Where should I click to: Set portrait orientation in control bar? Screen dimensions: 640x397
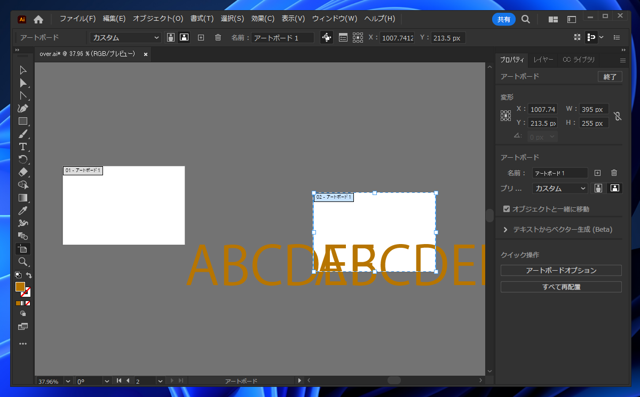[171, 38]
